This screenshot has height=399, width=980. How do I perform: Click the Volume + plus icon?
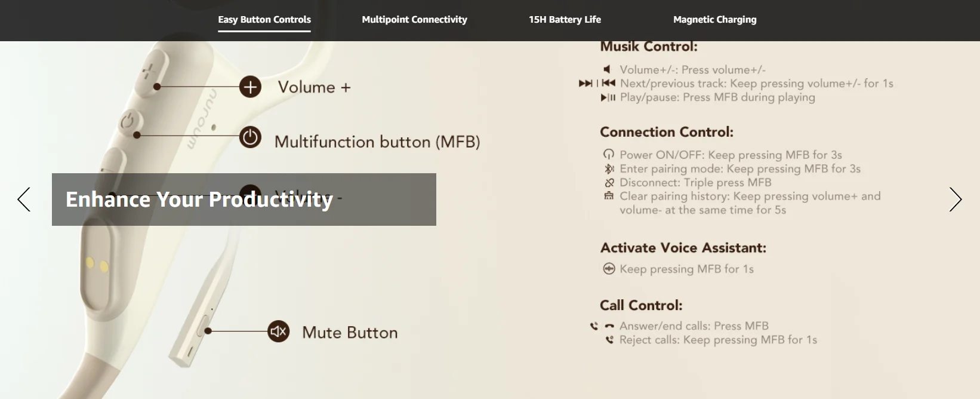point(250,87)
